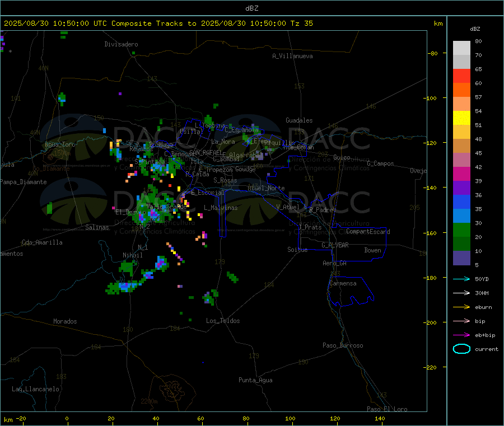
Task: Click the dBZ title at top
Action: pos(251,8)
